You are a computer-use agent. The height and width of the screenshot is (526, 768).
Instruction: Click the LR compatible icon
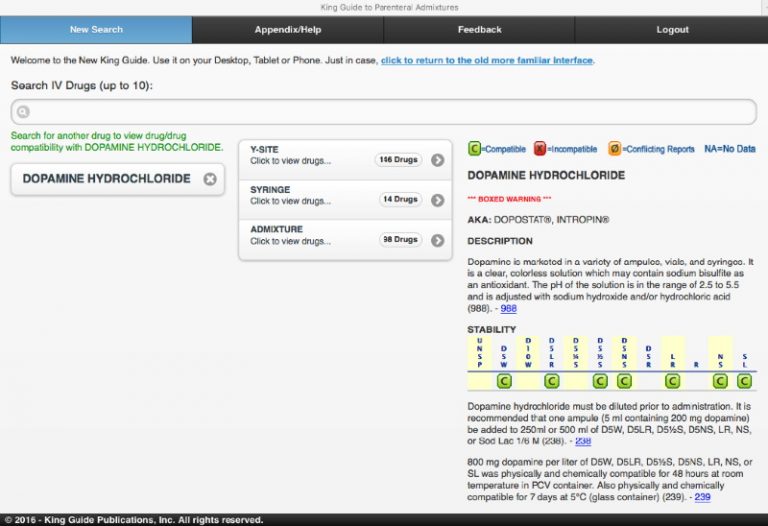(672, 381)
